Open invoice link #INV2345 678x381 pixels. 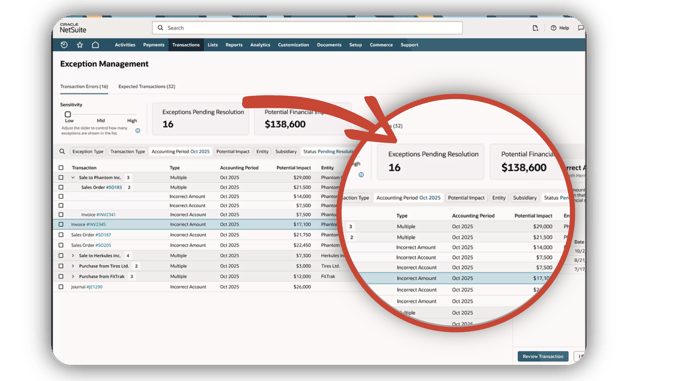96,224
